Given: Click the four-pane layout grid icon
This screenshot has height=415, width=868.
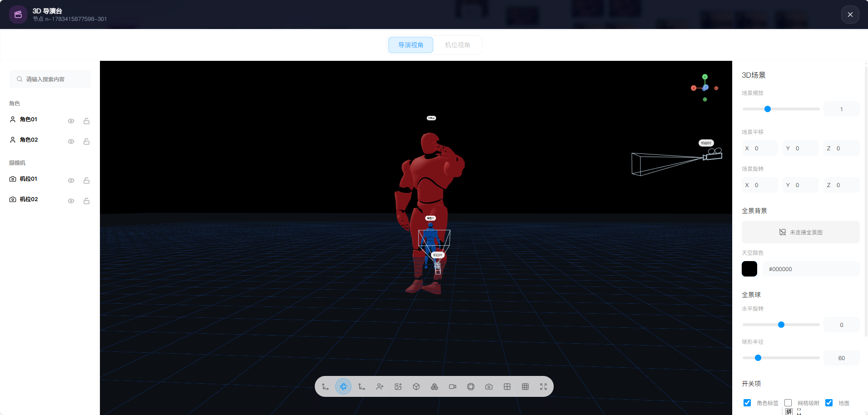Looking at the screenshot, I should coord(507,387).
